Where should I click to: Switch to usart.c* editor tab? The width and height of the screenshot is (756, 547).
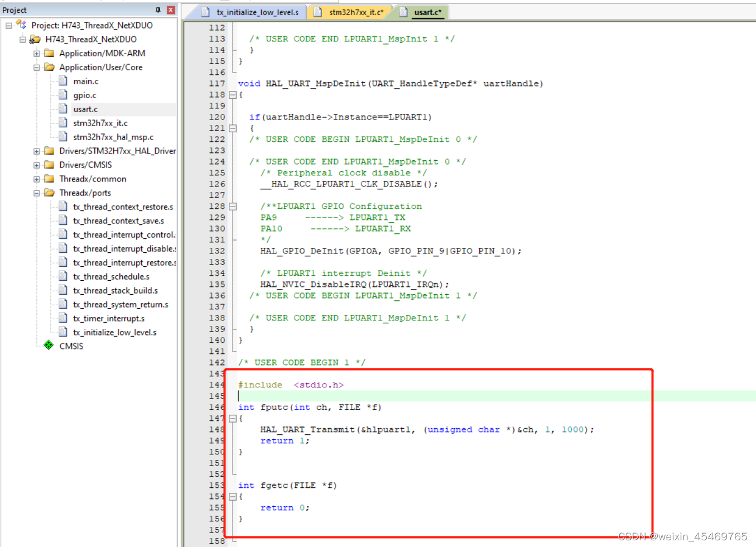[421, 12]
